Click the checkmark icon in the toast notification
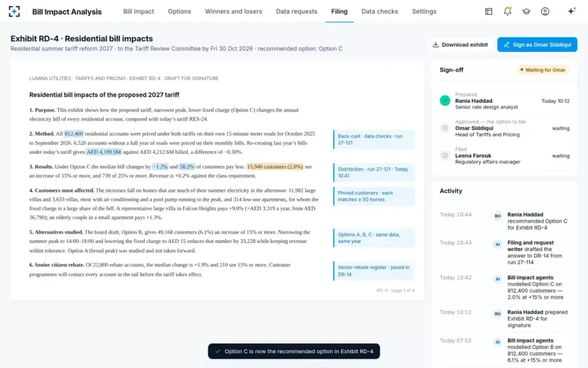The height and width of the screenshot is (368, 588). pyautogui.click(x=218, y=351)
